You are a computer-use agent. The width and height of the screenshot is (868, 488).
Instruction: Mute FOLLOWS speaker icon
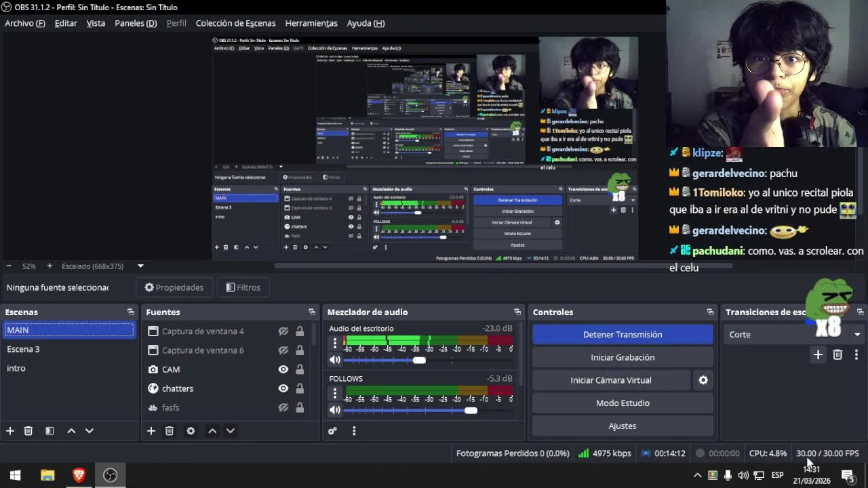coord(335,410)
